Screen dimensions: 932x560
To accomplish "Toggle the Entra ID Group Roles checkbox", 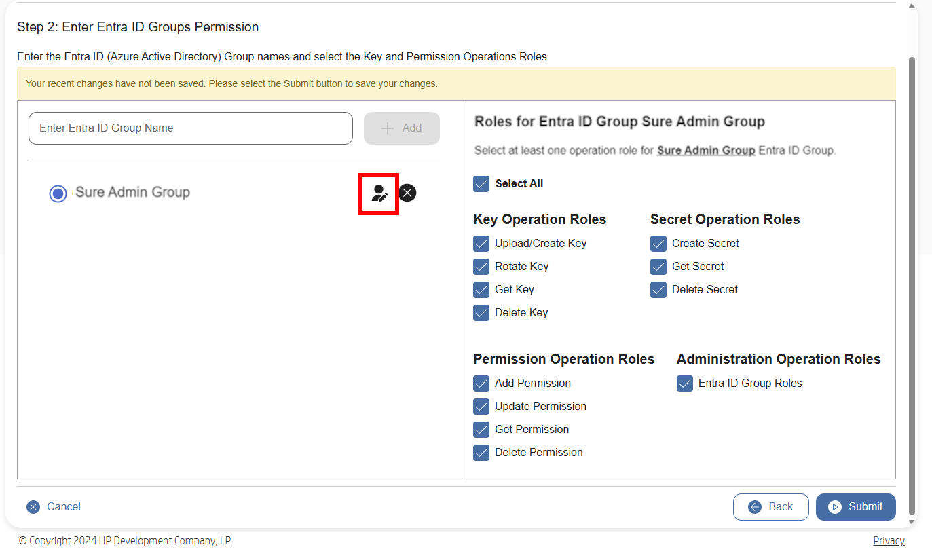I will point(685,383).
